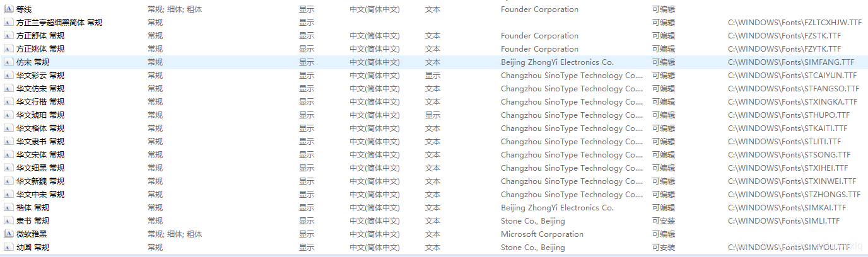Select the 楷体 常规 font name
This screenshot has width=868, height=257.
pos(33,208)
